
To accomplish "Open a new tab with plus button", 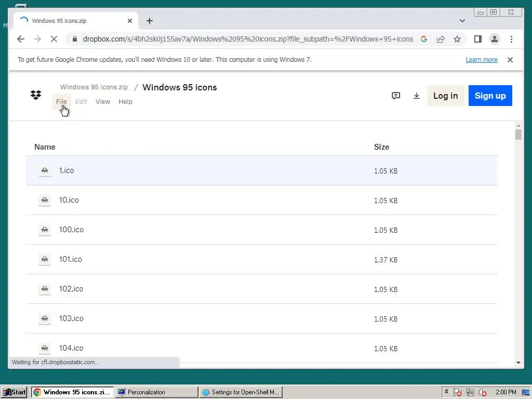I will pyautogui.click(x=149, y=21).
